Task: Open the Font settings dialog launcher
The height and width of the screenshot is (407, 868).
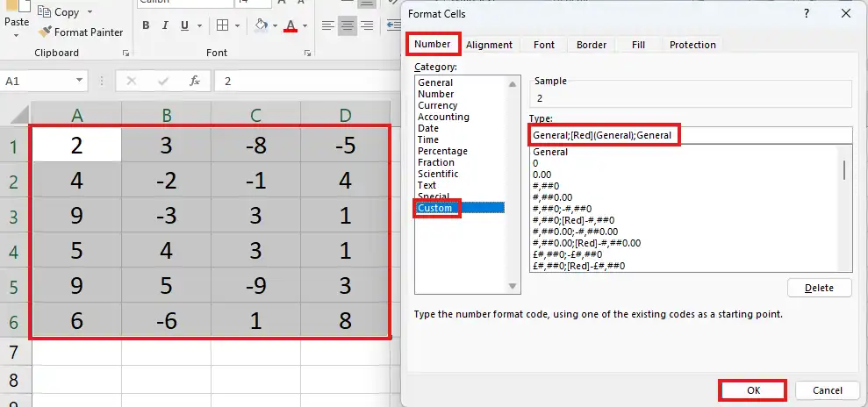Action: 307,54
